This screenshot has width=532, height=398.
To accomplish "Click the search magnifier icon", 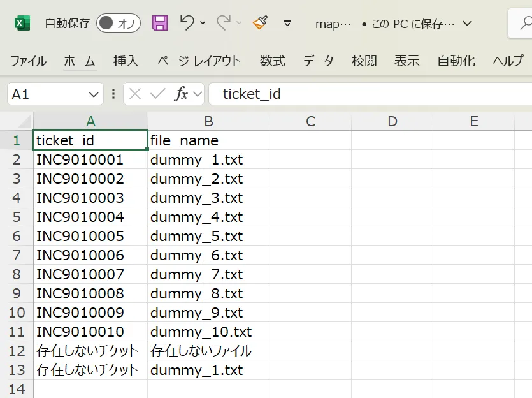I will pyautogui.click(x=526, y=24).
